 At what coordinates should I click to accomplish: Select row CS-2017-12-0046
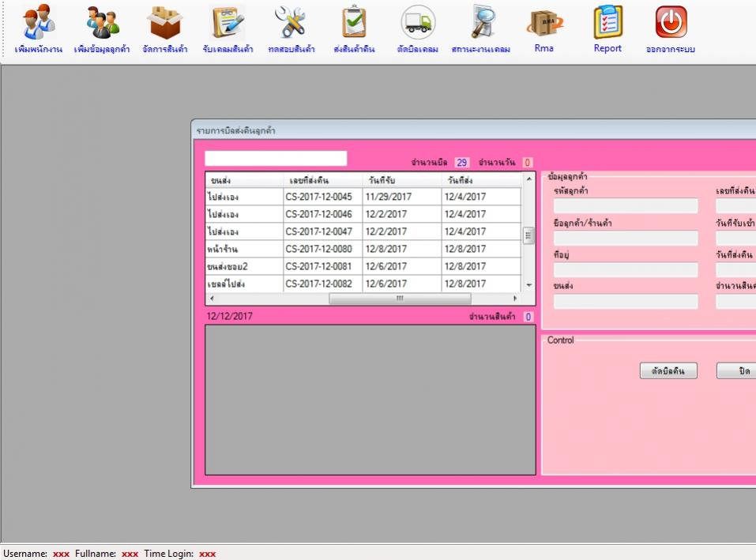point(363,214)
